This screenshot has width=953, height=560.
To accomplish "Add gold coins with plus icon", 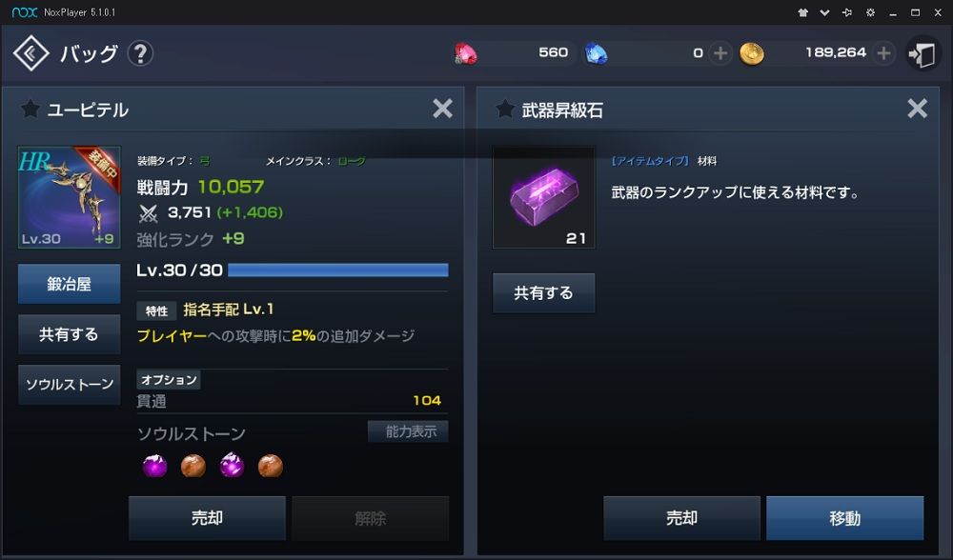I will tap(883, 53).
